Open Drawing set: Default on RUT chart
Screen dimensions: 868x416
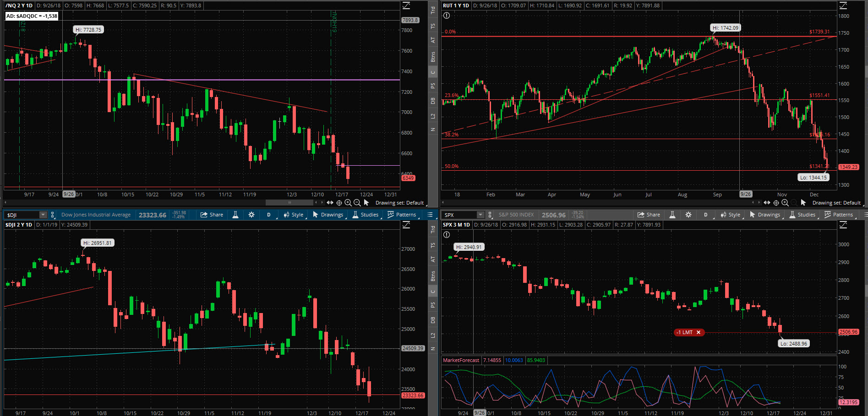click(836, 203)
